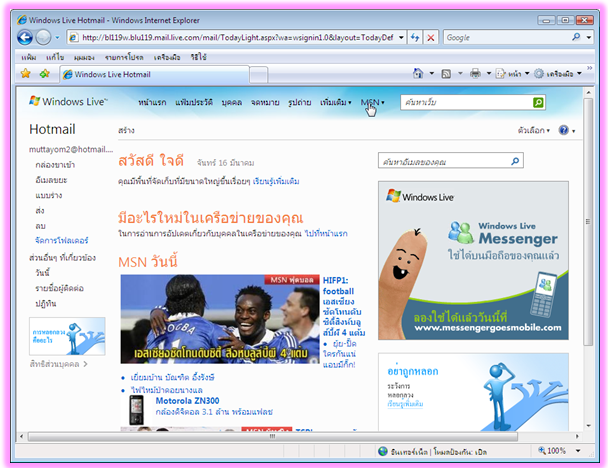608x468 pixels.
Task: Open อีเมลขยะ junk folder
Action: pos(51,180)
